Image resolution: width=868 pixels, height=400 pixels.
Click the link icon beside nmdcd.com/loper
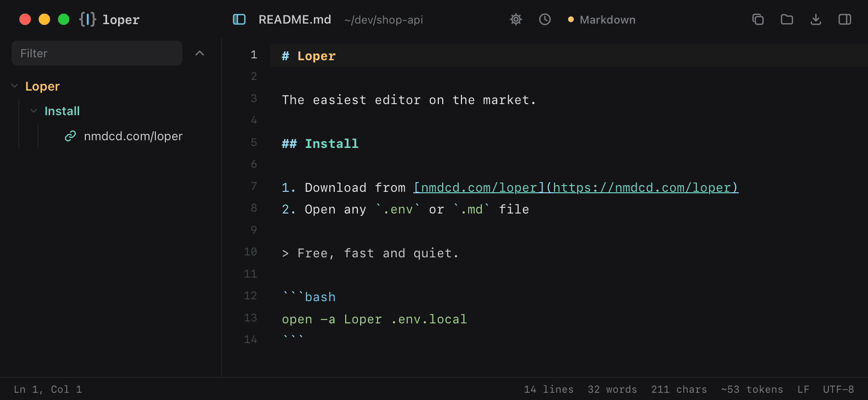[x=70, y=136]
